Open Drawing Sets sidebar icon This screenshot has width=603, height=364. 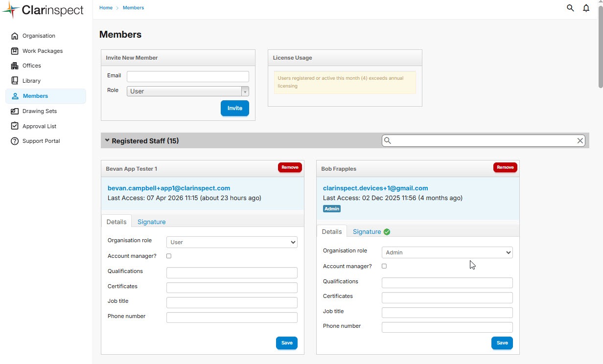click(x=14, y=111)
